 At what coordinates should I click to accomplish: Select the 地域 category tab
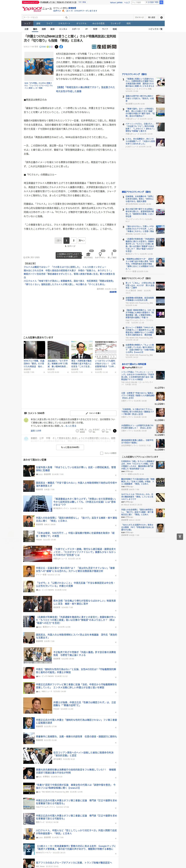point(114,29)
